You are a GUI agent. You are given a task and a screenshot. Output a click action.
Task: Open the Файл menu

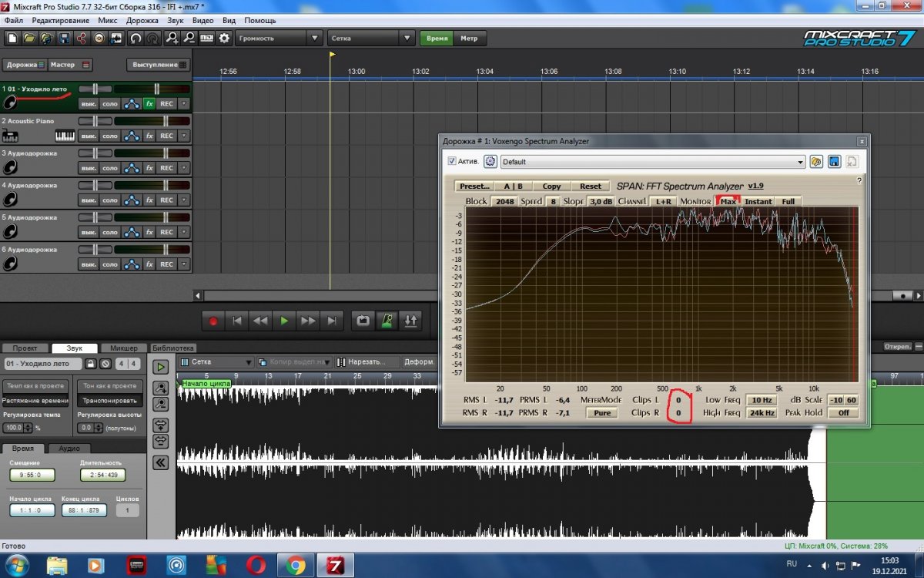pyautogui.click(x=13, y=20)
